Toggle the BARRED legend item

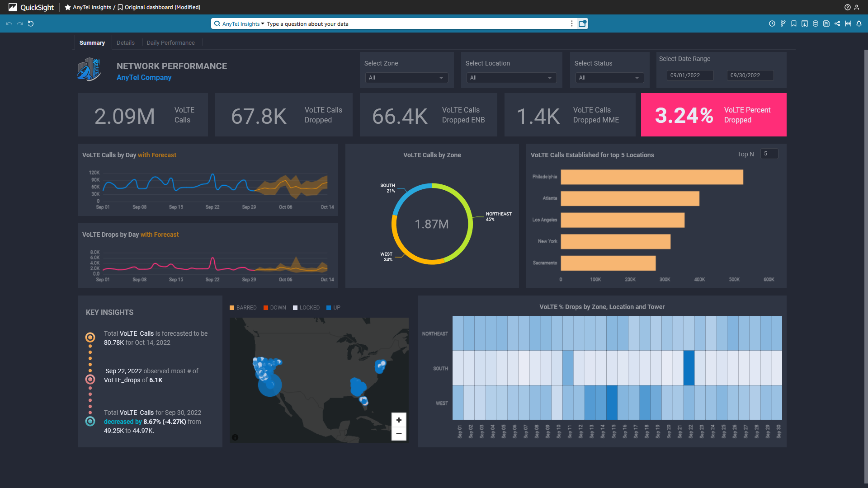tap(243, 308)
